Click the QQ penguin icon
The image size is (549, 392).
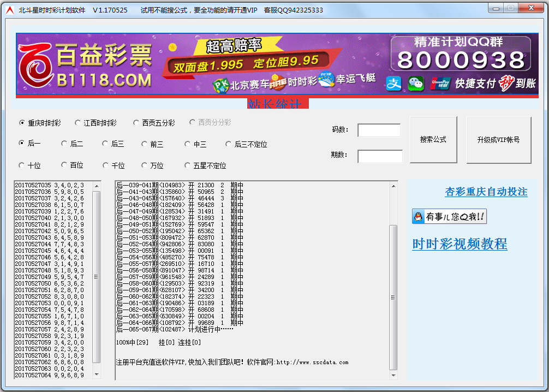pyautogui.click(x=418, y=217)
